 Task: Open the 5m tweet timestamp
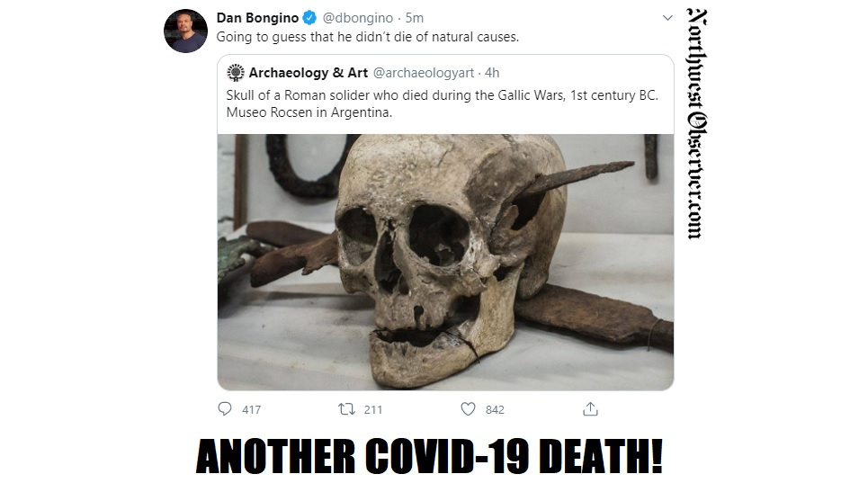pos(414,18)
